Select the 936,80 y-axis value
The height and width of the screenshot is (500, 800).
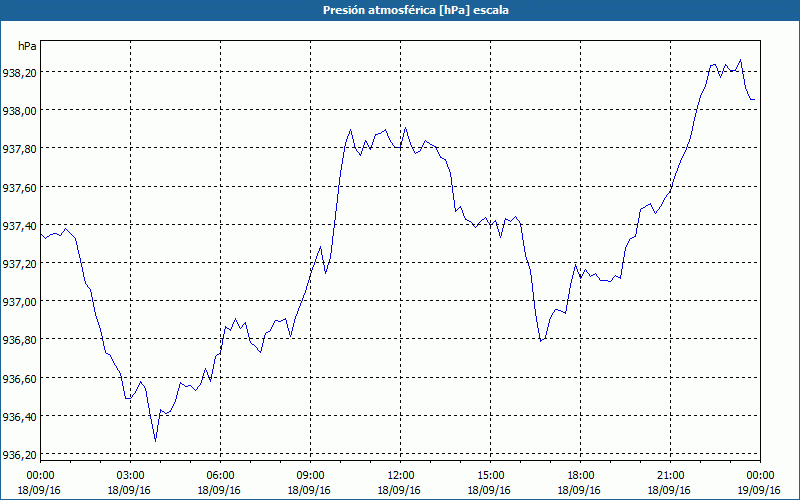pyautogui.click(x=19, y=340)
